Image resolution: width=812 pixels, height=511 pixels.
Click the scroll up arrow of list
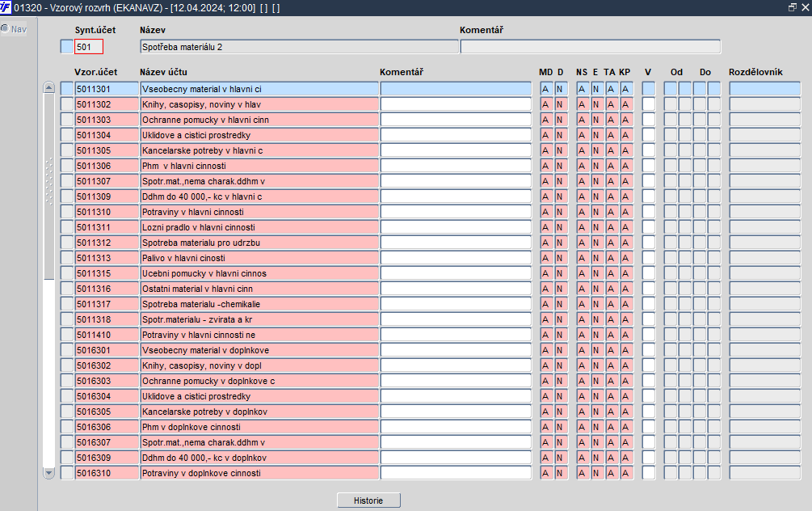point(48,87)
